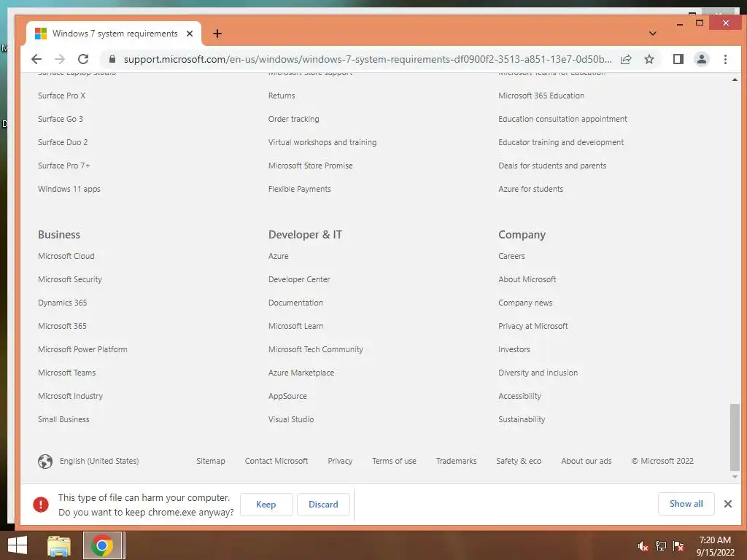Viewport: 747px width, 560px height.
Task: Reload the current page
Action: pyautogui.click(x=83, y=59)
